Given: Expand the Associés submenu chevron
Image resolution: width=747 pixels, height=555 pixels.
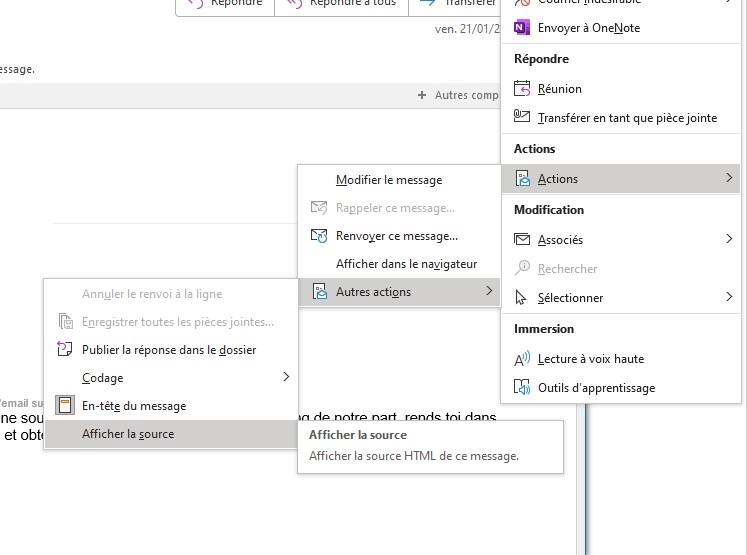Looking at the screenshot, I should point(729,240).
